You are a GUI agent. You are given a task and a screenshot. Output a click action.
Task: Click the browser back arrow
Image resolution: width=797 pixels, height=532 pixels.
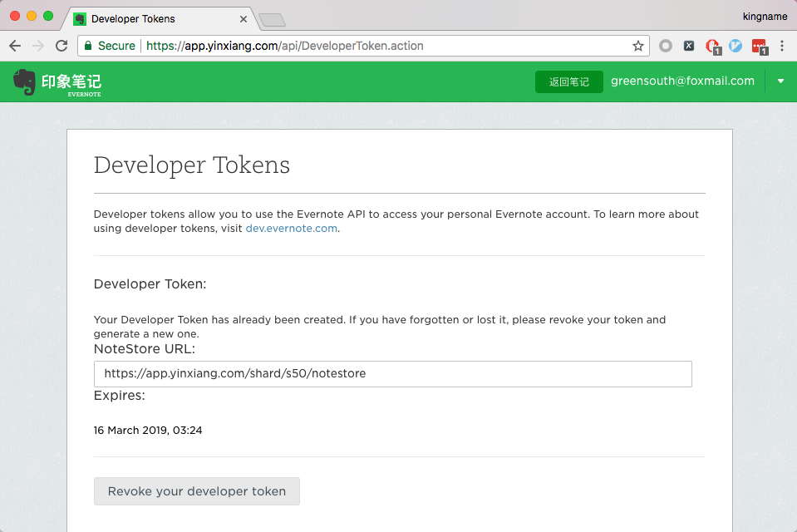pos(15,46)
